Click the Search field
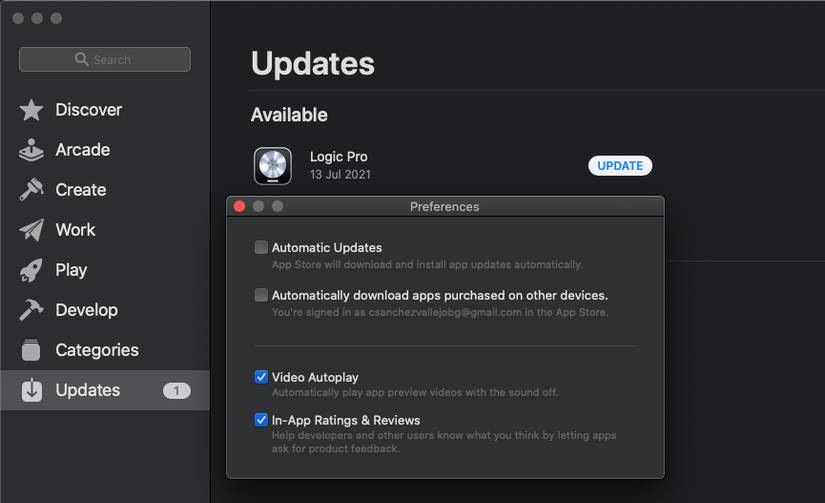Image resolution: width=825 pixels, height=503 pixels. click(x=105, y=59)
